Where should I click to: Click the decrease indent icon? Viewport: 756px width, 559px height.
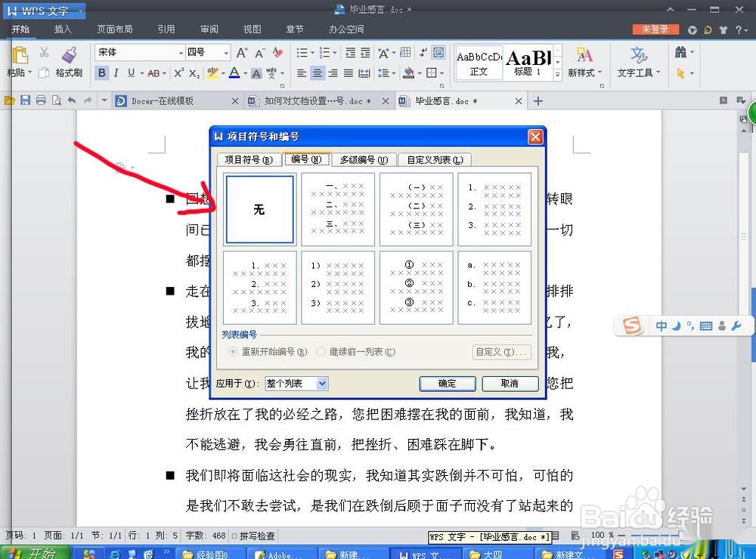[351, 53]
